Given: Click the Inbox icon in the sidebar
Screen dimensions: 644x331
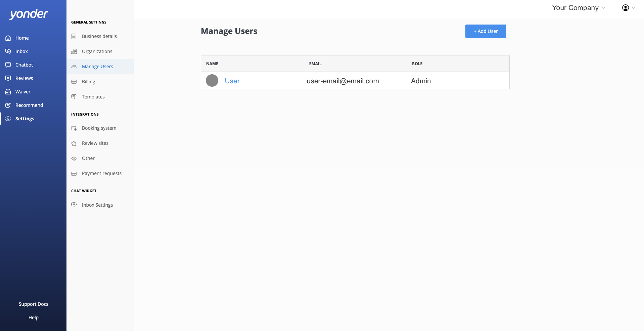Looking at the screenshot, I should click(8, 51).
